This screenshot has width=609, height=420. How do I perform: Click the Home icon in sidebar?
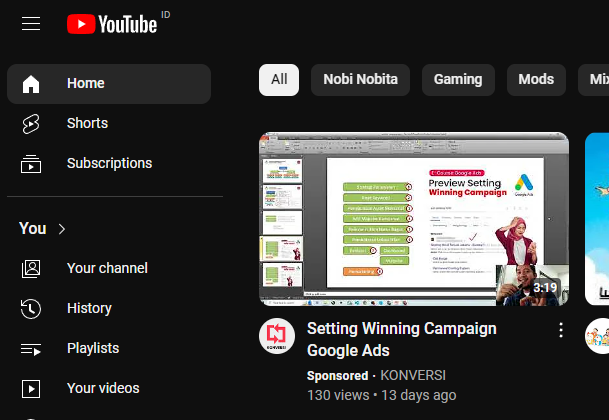coord(31,84)
